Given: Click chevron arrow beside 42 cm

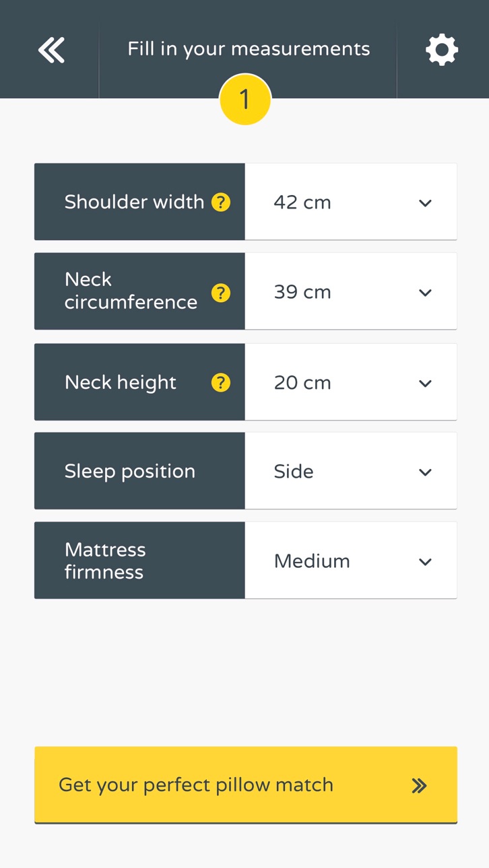Looking at the screenshot, I should tap(425, 203).
